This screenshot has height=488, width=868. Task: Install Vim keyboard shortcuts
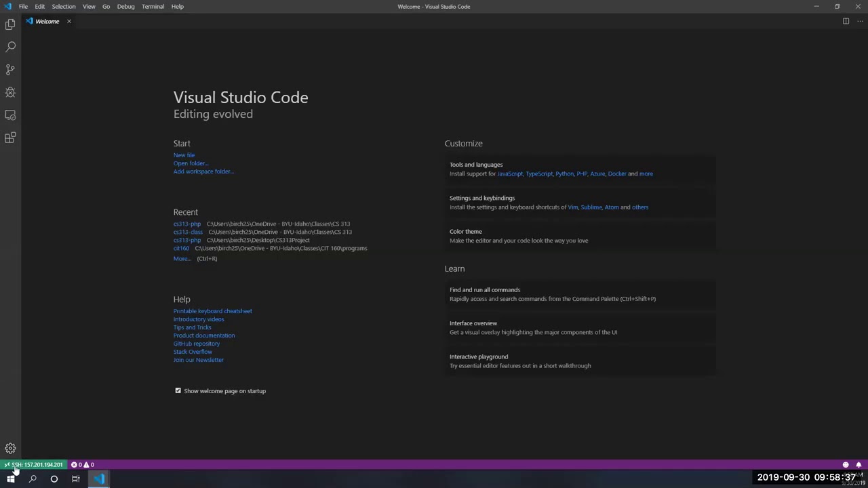coord(573,207)
